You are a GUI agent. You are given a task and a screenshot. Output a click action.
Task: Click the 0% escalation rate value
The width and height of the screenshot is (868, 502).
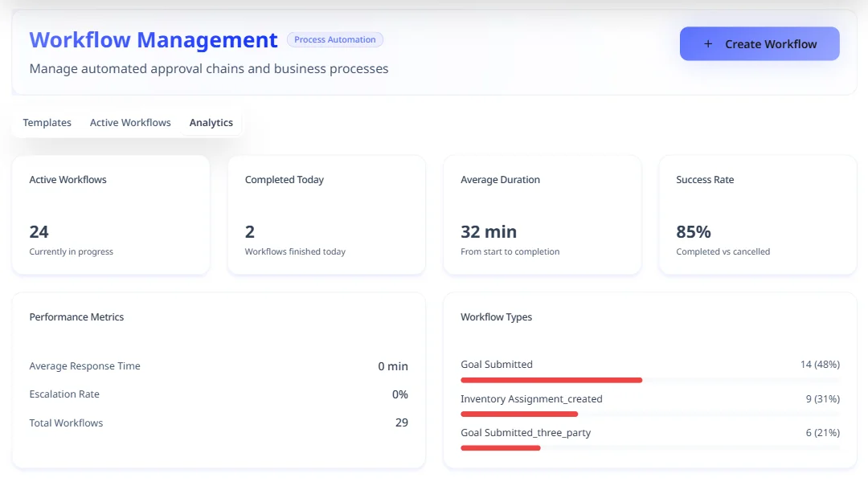click(x=400, y=394)
